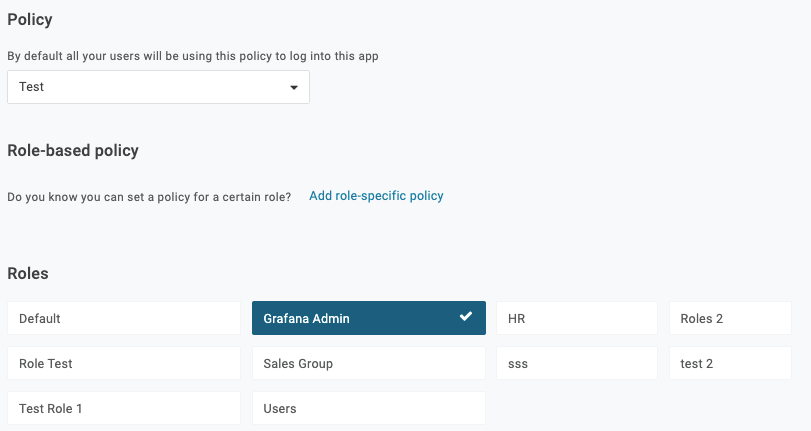This screenshot has height=431, width=811.
Task: Click the Role-based policy heading
Action: point(73,151)
